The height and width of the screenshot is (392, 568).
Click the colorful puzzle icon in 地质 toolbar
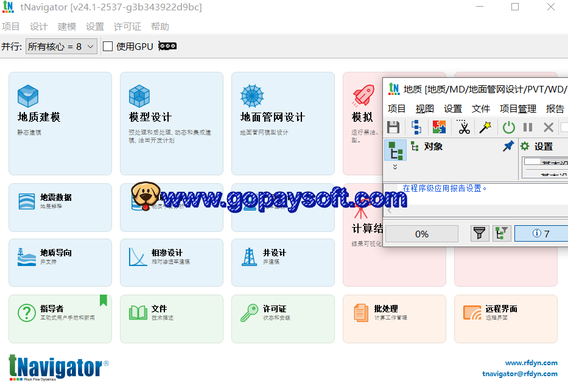coord(439,127)
